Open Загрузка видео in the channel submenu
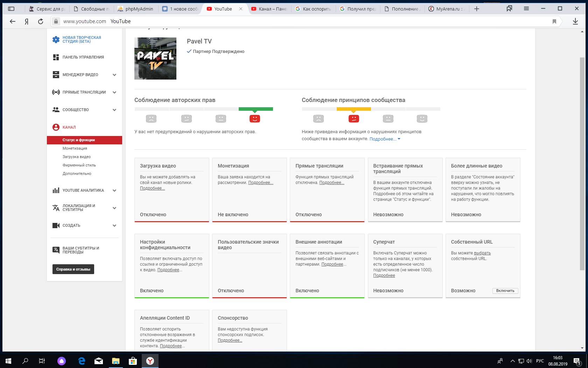Image resolution: width=588 pixels, height=368 pixels. [77, 157]
